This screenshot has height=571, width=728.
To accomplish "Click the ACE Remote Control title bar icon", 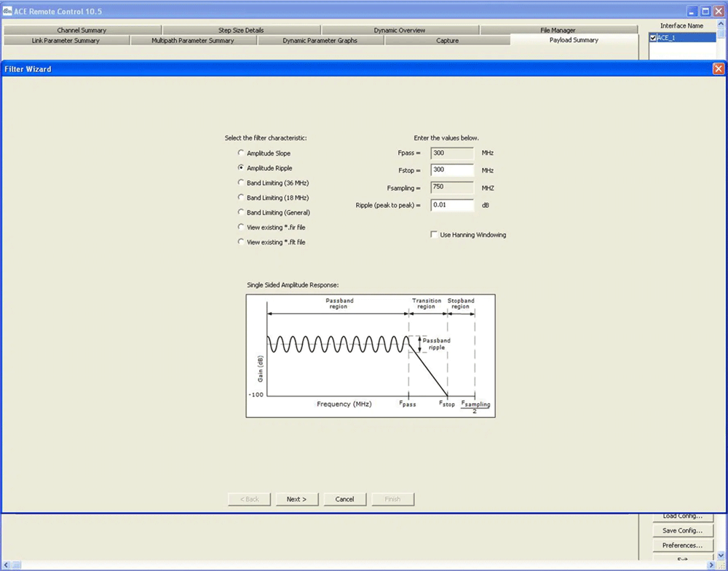I will tap(7, 11).
